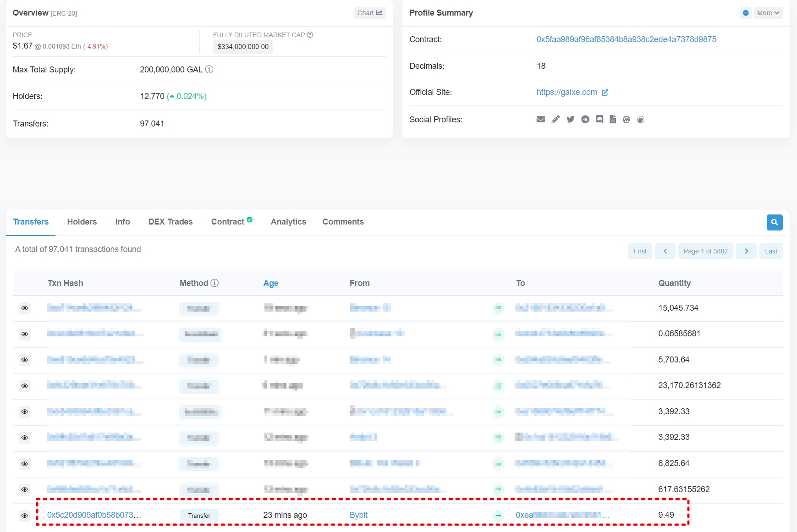Click the 'A total of 97,041 transactions found' text
This screenshot has height=532, width=797.
click(x=78, y=249)
